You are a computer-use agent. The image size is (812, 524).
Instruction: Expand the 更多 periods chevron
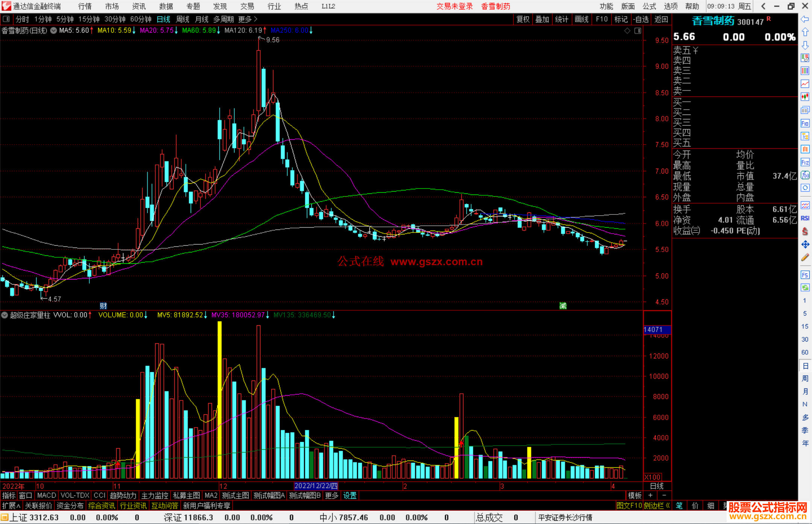tap(256, 19)
